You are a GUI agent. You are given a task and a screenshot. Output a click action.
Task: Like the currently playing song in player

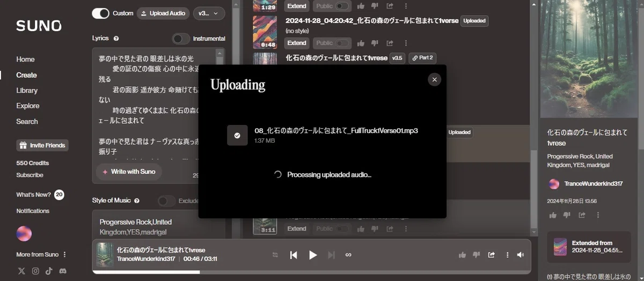[x=462, y=255]
